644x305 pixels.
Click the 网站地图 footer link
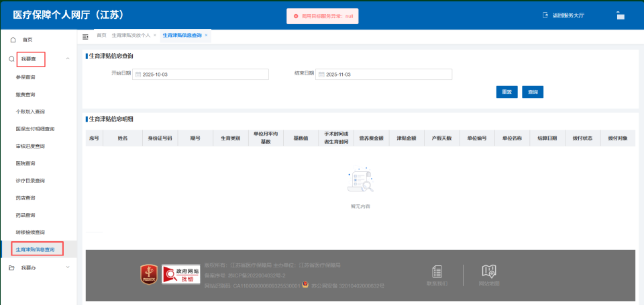(489, 284)
